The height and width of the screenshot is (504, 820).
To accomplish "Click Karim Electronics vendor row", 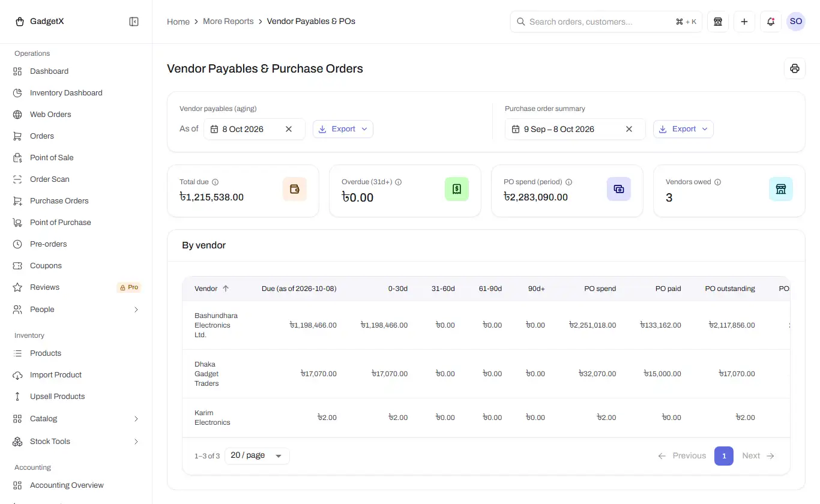I will click(x=486, y=418).
